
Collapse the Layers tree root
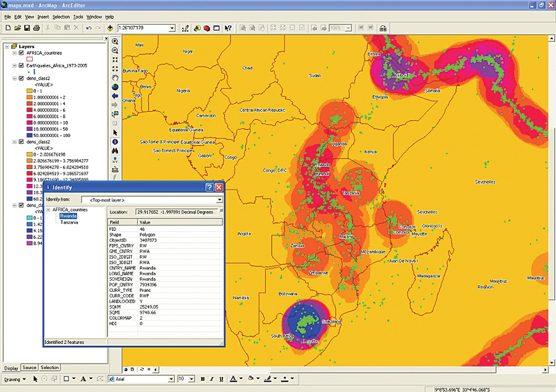point(6,46)
